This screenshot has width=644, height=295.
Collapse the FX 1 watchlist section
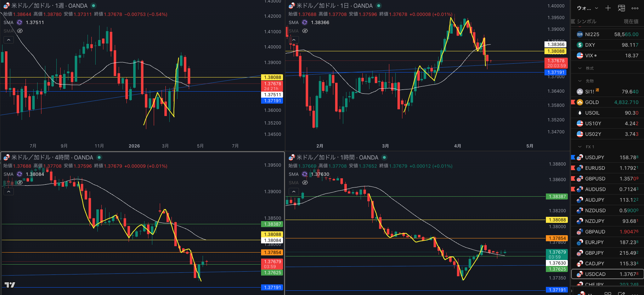(580, 147)
